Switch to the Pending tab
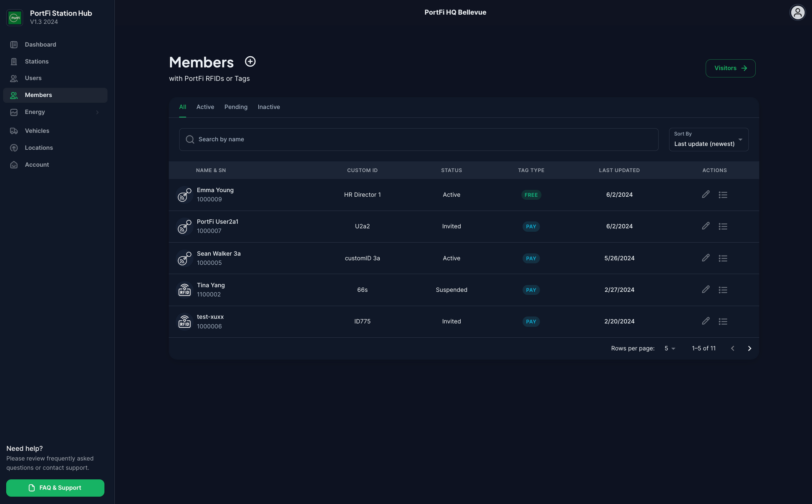The image size is (812, 504). tap(236, 107)
